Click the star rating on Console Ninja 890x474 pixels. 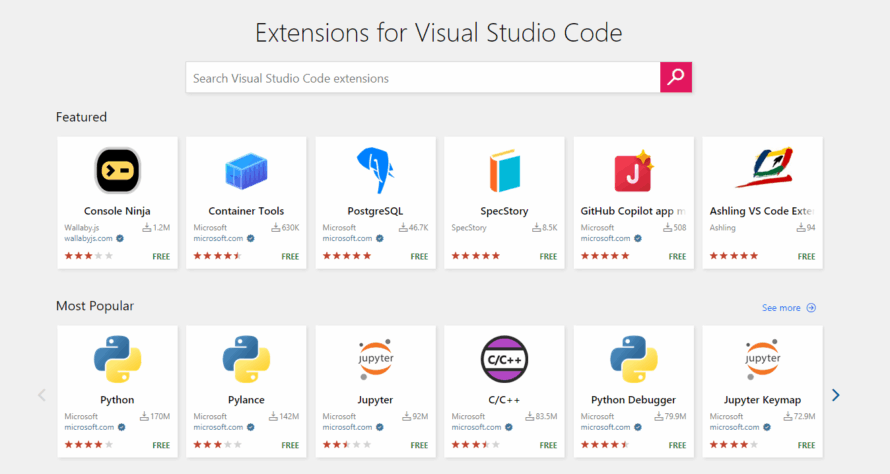click(x=89, y=256)
